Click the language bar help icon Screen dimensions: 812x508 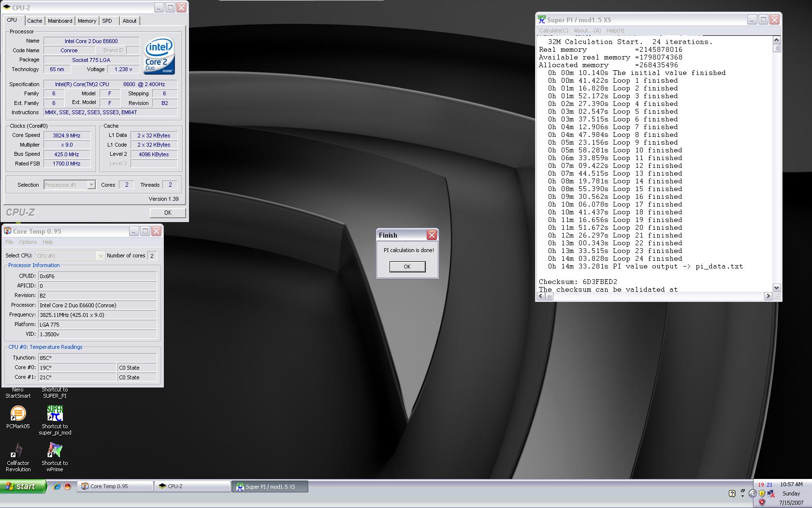click(732, 493)
